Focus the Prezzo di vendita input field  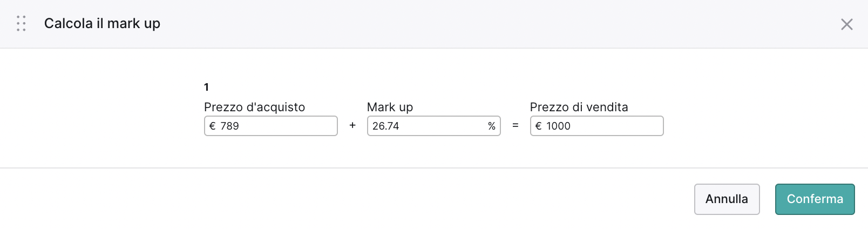[x=597, y=126]
